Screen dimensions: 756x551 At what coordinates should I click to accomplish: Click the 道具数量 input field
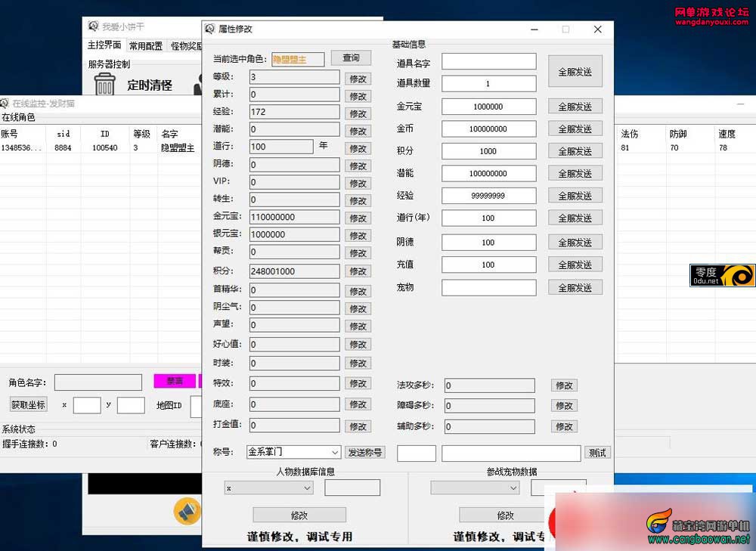[488, 83]
